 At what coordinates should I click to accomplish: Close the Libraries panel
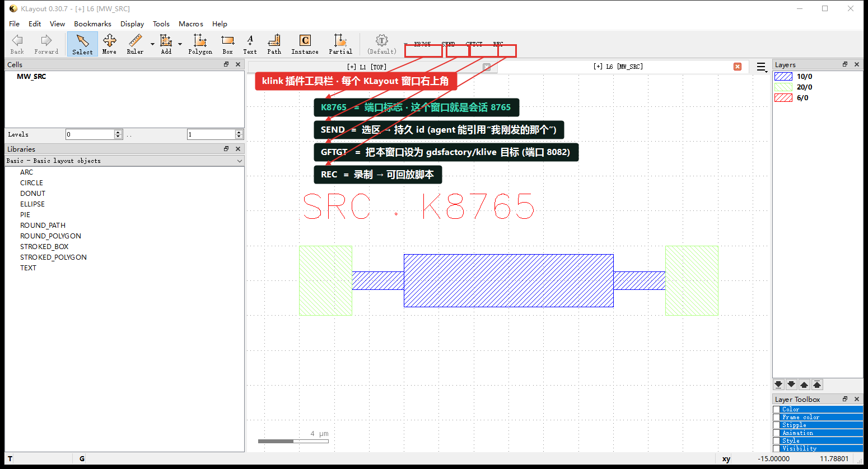point(238,149)
